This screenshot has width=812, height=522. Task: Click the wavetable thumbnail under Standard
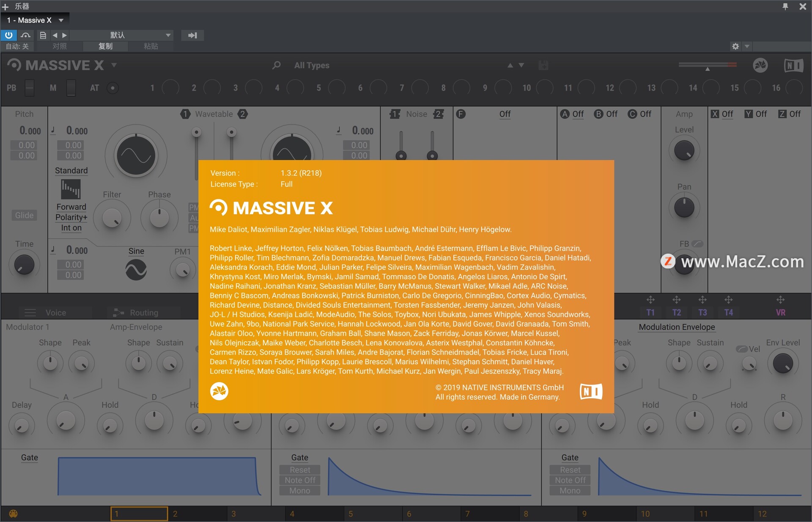(71, 189)
